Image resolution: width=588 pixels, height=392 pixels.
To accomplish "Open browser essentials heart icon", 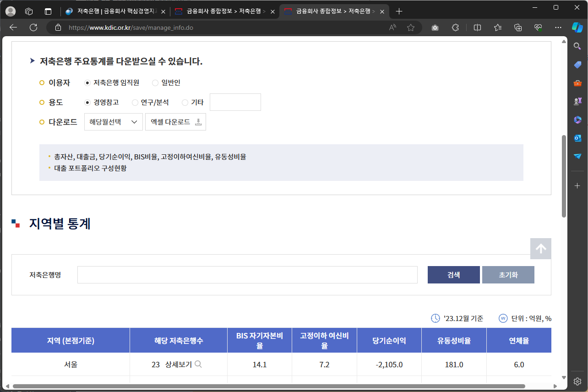I will point(538,27).
